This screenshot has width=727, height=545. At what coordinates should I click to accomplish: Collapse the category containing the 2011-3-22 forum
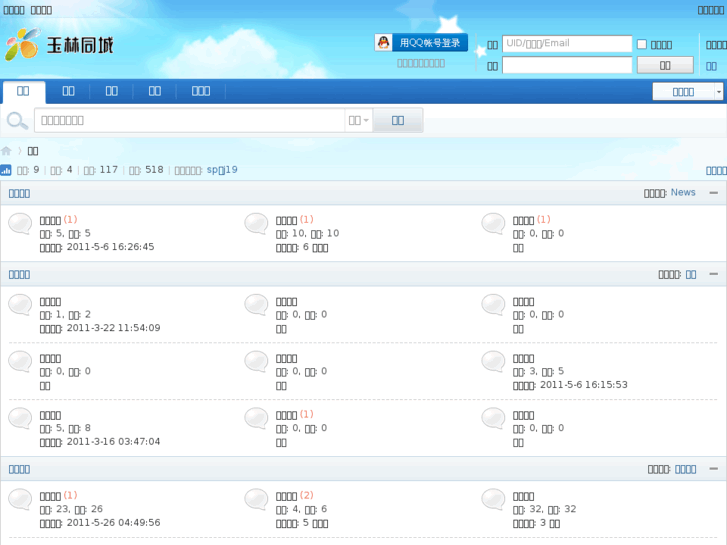point(714,274)
